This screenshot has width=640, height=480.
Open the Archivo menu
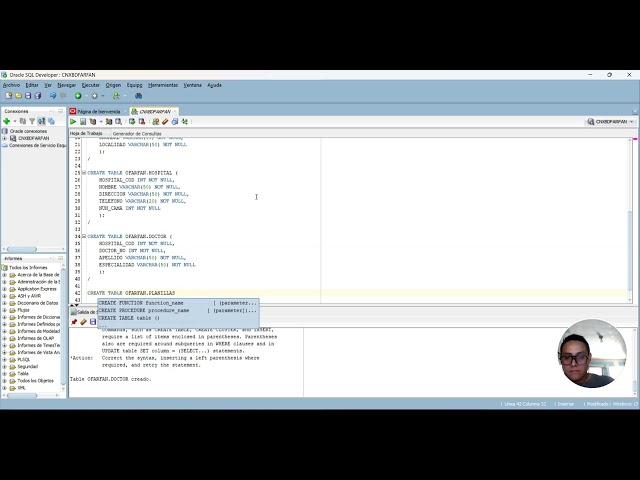pyautogui.click(x=11, y=85)
